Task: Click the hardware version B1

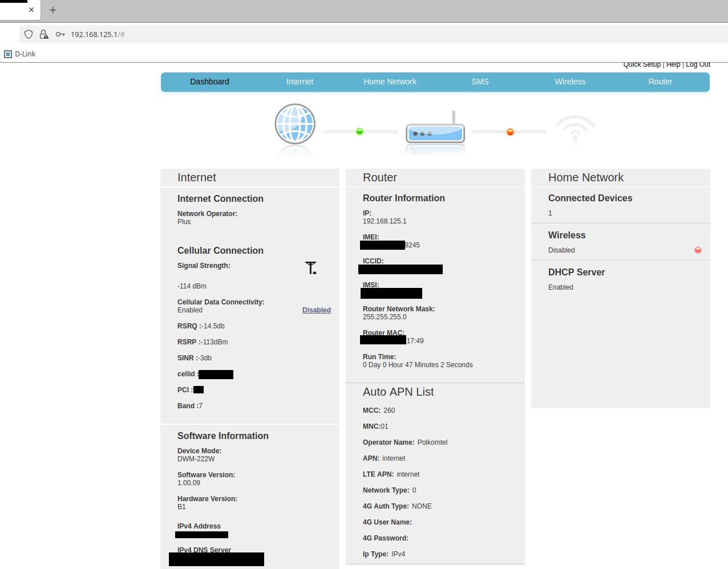Action: click(181, 507)
